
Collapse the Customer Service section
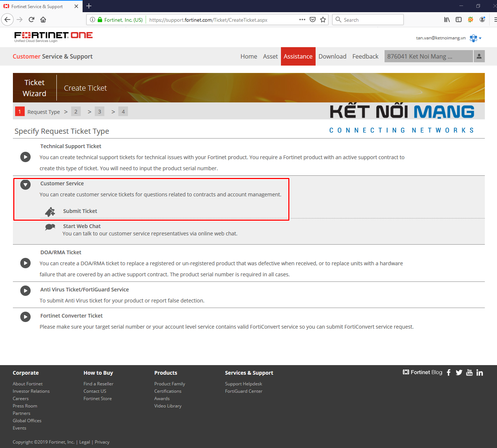click(x=25, y=184)
